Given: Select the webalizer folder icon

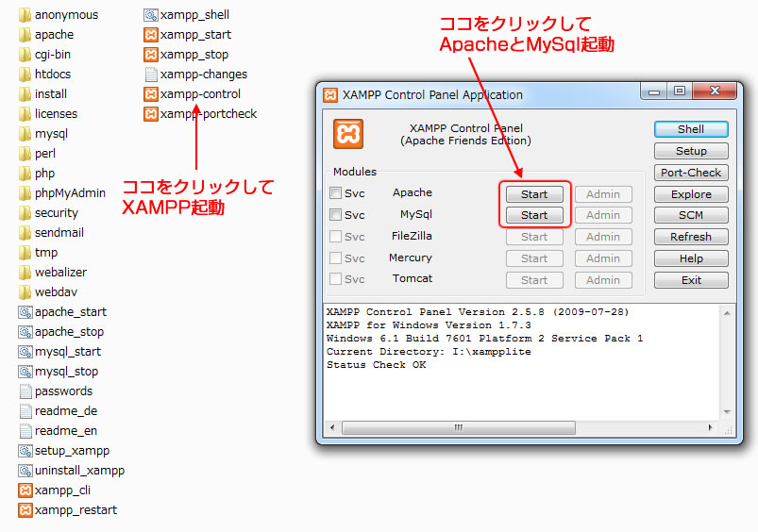Looking at the screenshot, I should click(x=25, y=273).
